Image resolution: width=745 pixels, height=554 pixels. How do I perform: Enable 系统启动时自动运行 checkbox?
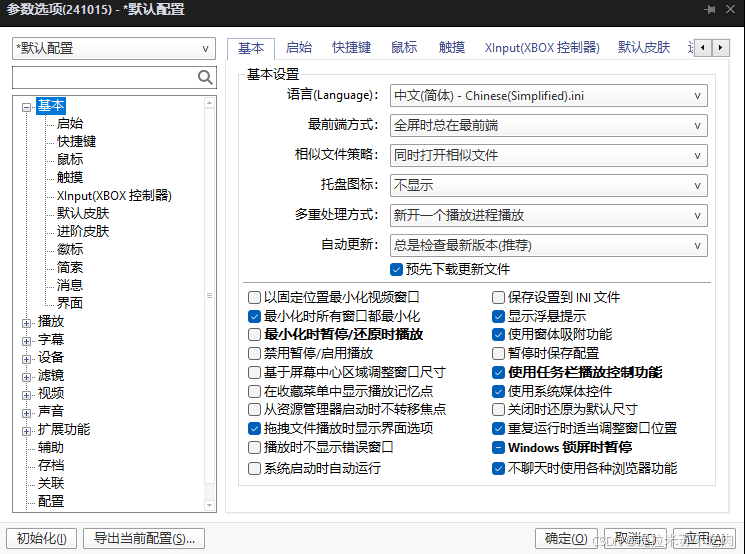pyautogui.click(x=254, y=468)
